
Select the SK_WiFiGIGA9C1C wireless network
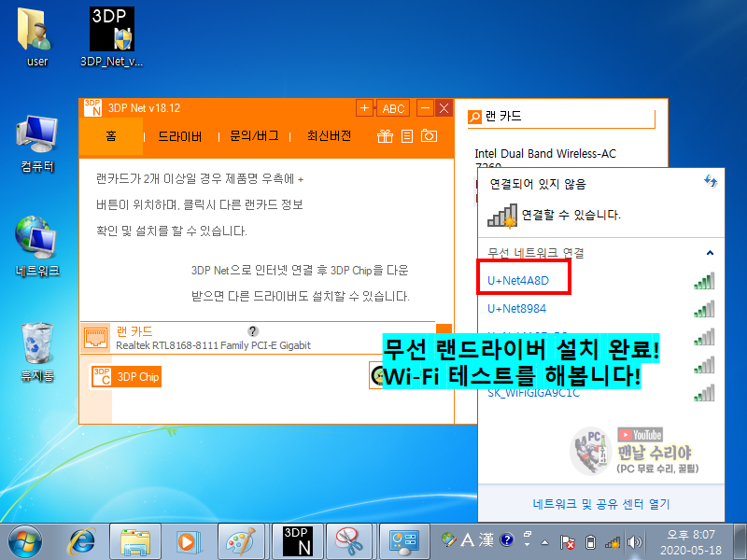(x=533, y=393)
